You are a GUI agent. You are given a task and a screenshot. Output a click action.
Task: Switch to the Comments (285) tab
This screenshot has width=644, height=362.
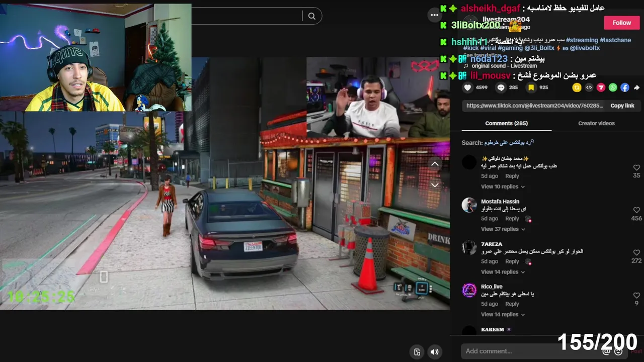point(506,123)
